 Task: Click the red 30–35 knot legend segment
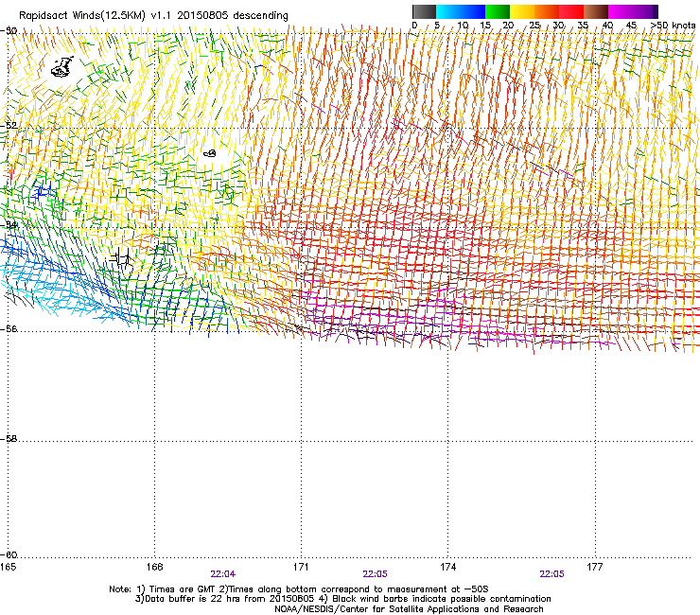(x=571, y=11)
